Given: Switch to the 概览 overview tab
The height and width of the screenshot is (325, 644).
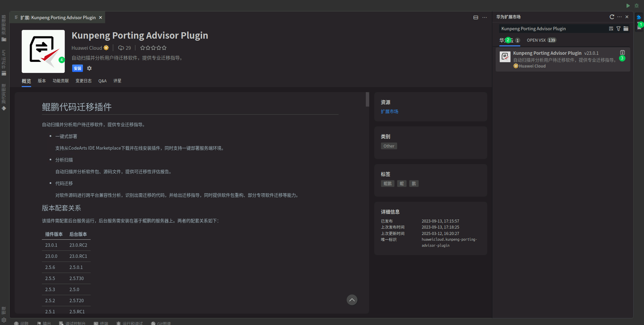Looking at the screenshot, I should (x=26, y=81).
